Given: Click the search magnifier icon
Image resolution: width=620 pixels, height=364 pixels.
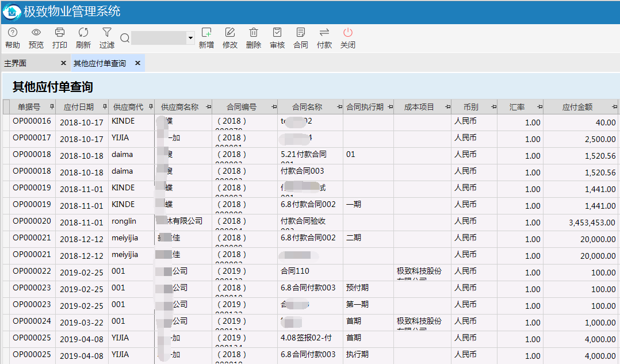Looking at the screenshot, I should tap(125, 38).
